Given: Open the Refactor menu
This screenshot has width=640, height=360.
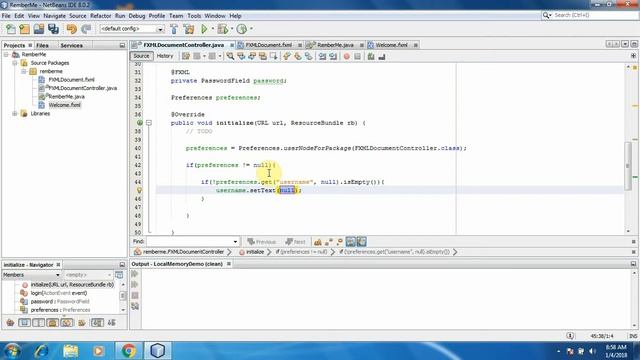Looking at the screenshot, I should (100, 16).
